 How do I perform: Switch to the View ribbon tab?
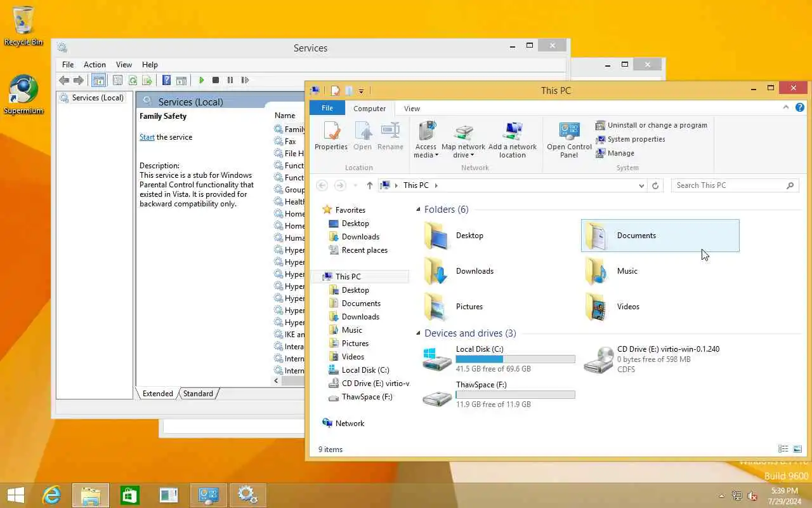click(x=412, y=109)
